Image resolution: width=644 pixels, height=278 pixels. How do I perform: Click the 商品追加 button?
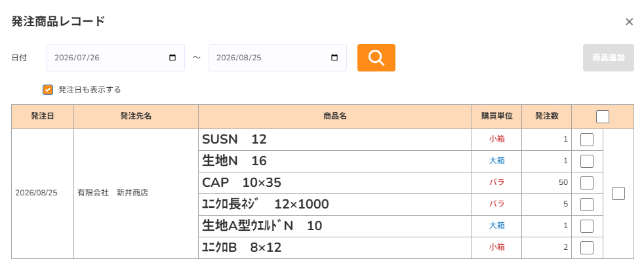pyautogui.click(x=609, y=58)
